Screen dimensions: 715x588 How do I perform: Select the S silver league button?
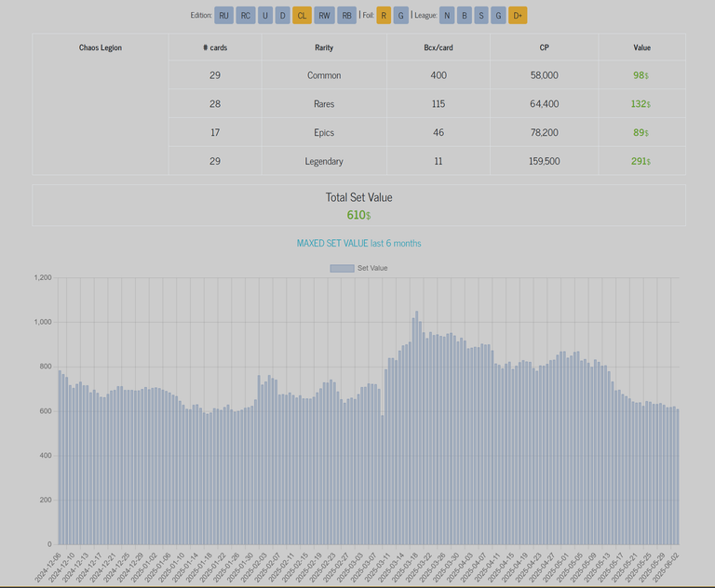click(x=481, y=16)
